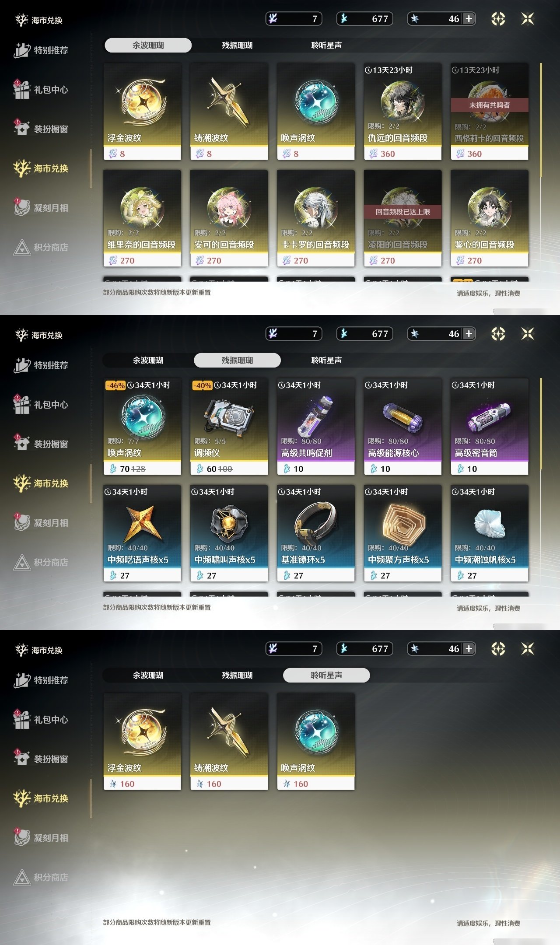
Task: Pick the 高级密音筒 purple tube item
Action: (x=490, y=427)
